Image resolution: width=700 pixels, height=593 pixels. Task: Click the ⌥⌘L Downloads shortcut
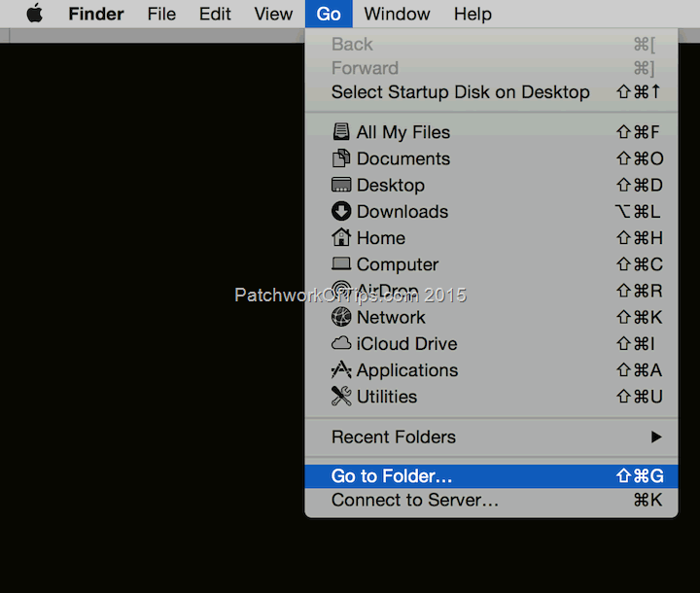click(x=638, y=211)
